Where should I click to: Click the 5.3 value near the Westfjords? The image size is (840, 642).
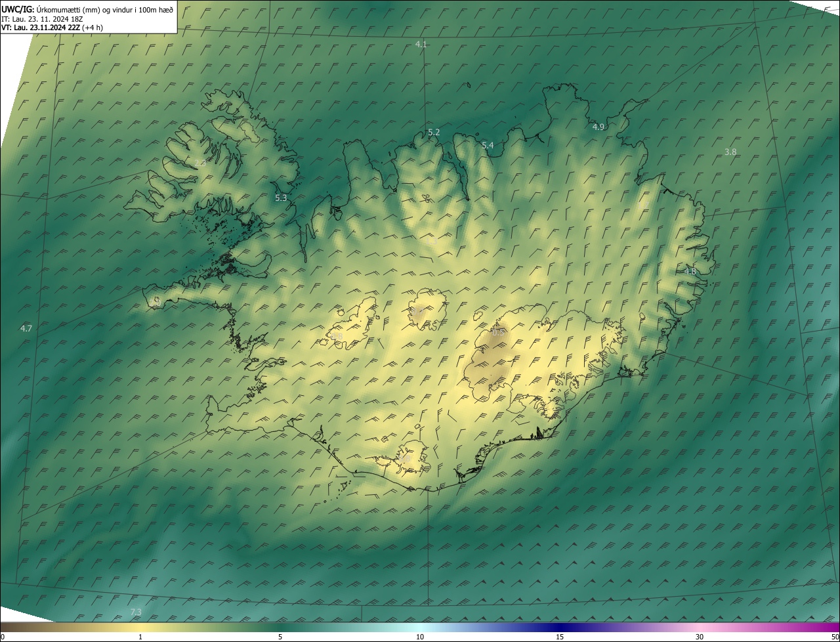[281, 198]
